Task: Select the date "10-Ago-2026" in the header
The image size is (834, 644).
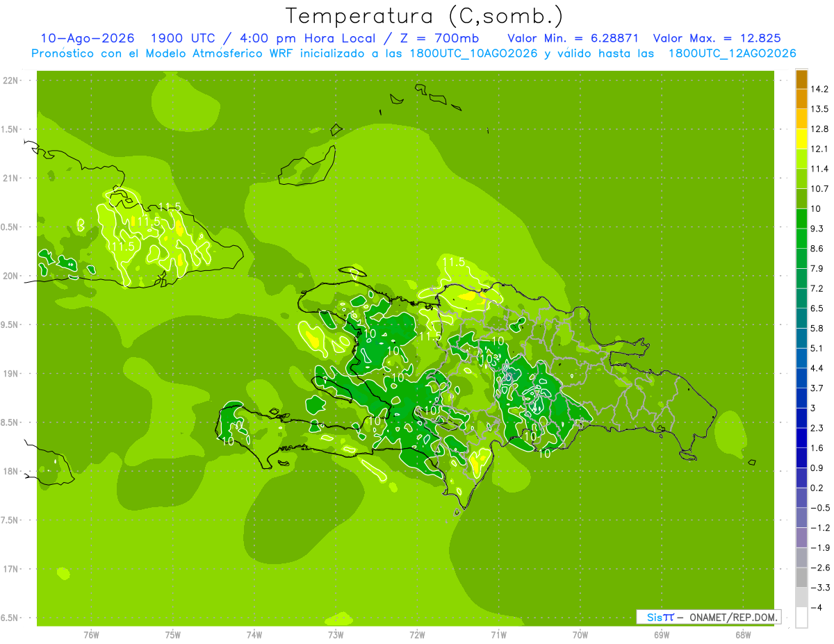Action: click(x=87, y=38)
